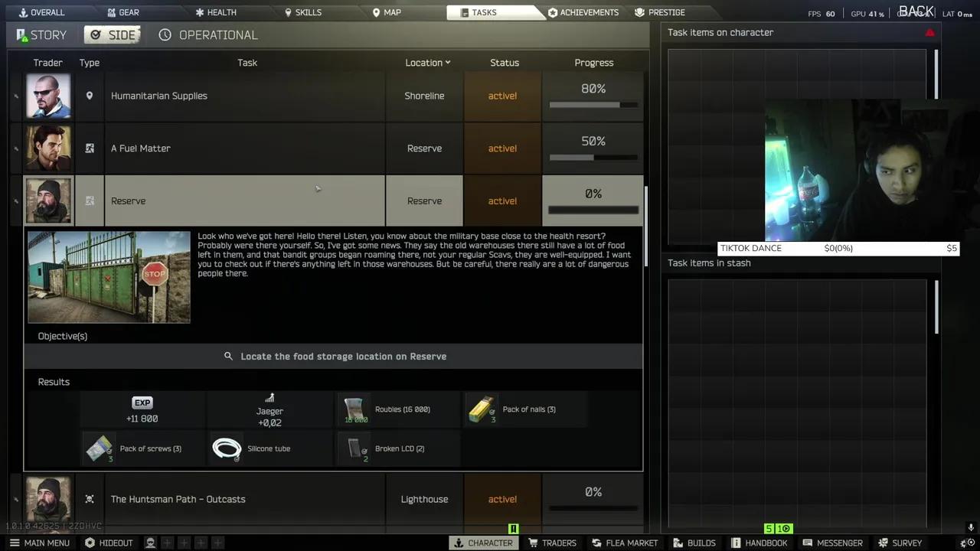Collapse the Reserve task row
This screenshot has width=980, height=551.
click(x=245, y=201)
